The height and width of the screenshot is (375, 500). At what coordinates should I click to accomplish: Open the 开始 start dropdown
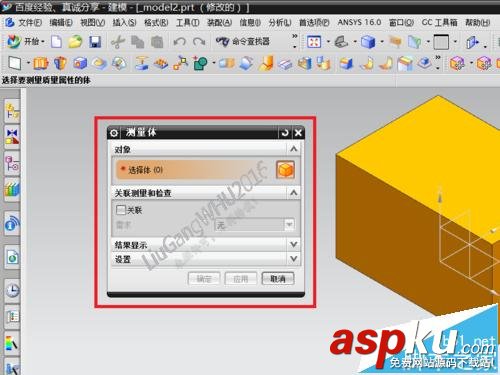click(x=26, y=42)
